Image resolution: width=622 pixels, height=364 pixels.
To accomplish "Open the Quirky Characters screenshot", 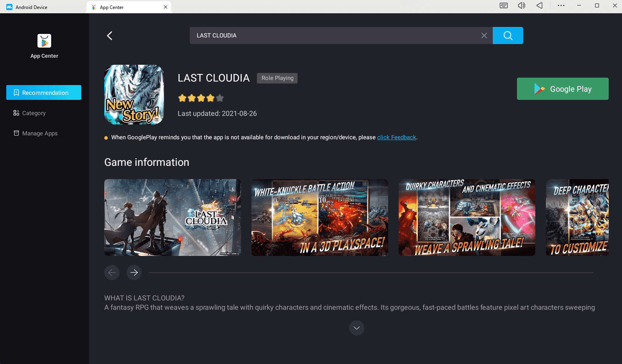I will point(467,217).
